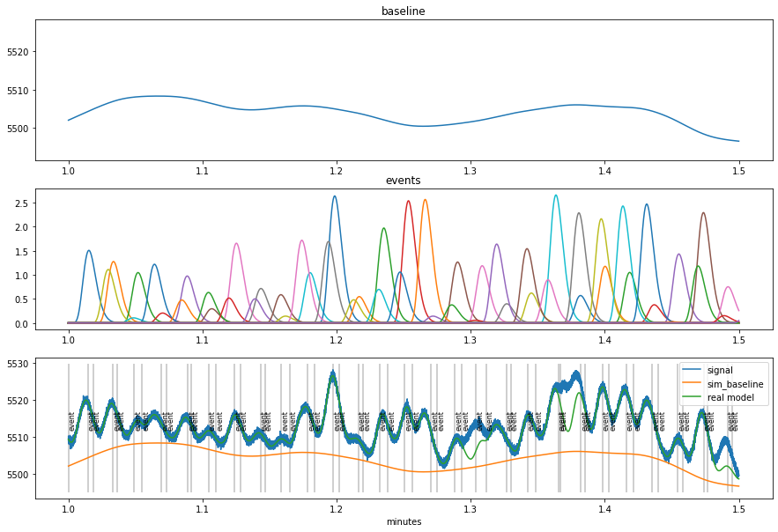Click the 'events' title of middle plot
The height and width of the screenshot is (532, 778).
point(404,181)
